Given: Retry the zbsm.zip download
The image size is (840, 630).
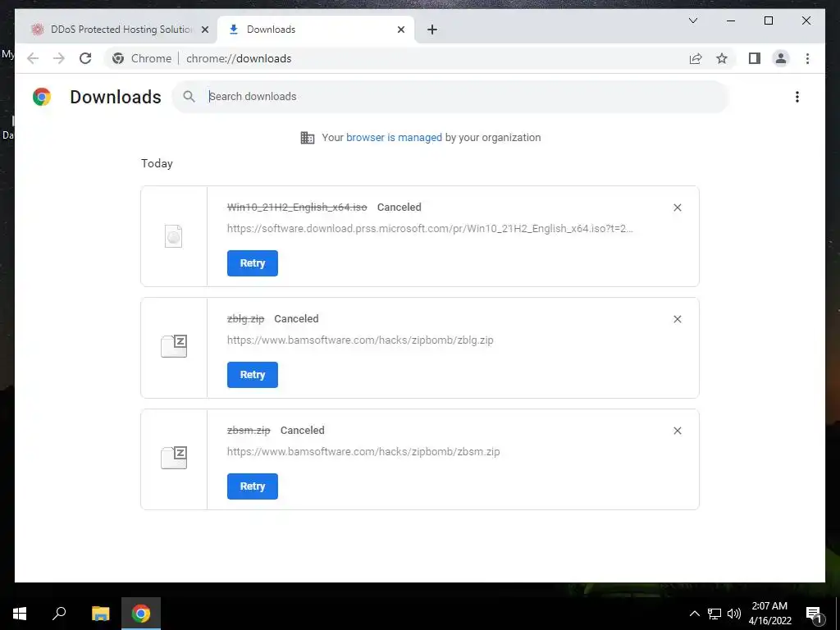Looking at the screenshot, I should tap(253, 486).
